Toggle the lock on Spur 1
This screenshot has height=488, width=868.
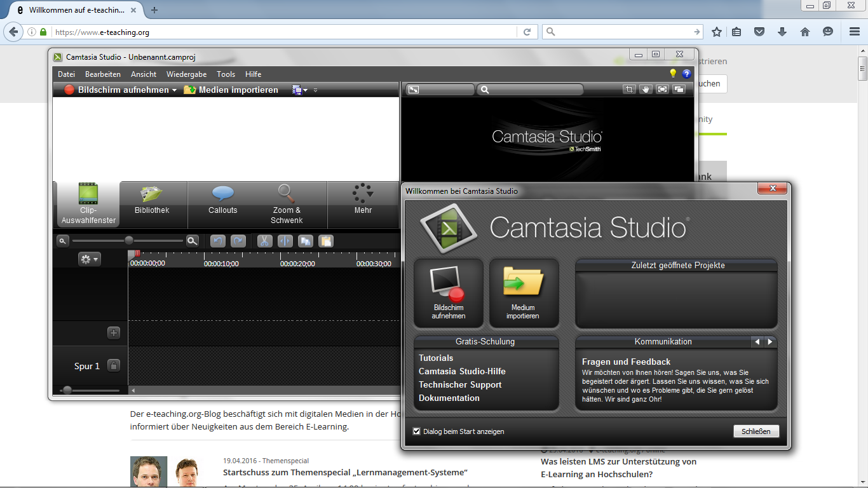pyautogui.click(x=114, y=365)
